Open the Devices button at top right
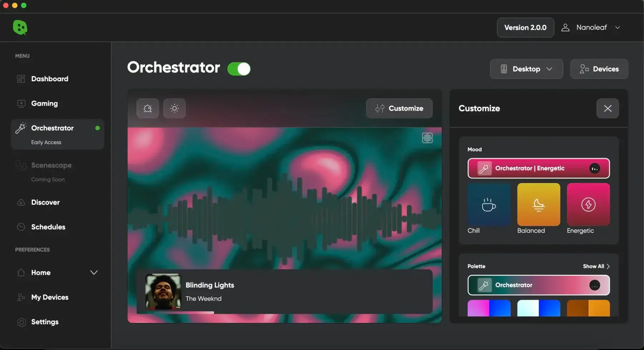Viewport: 644px width, 350px height. point(599,69)
